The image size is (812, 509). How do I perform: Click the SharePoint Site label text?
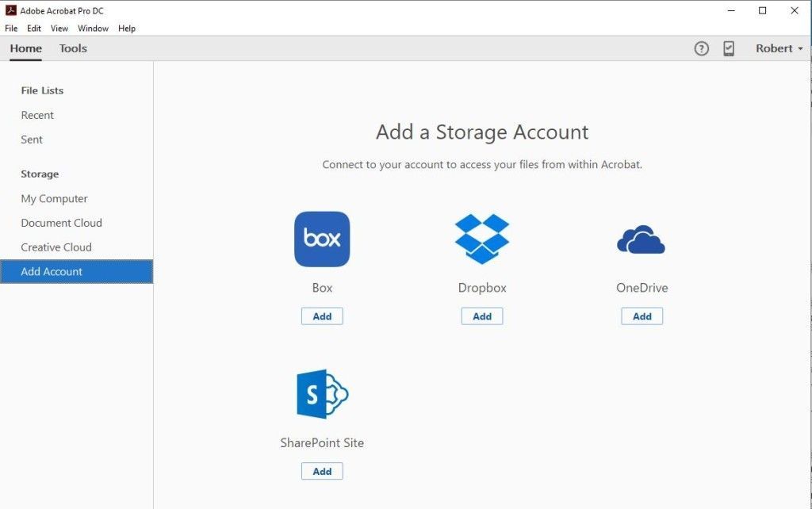(x=322, y=442)
